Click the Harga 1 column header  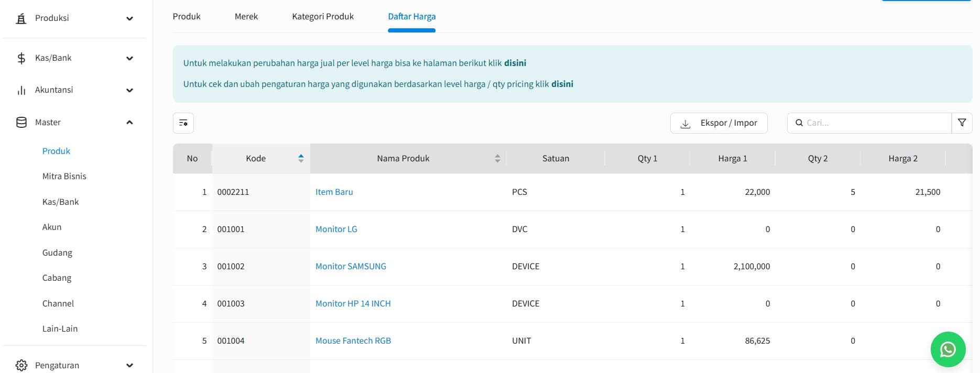tap(733, 158)
